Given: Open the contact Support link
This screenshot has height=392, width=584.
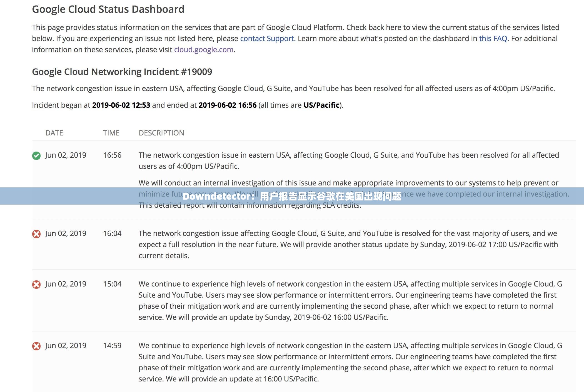Looking at the screenshot, I should pyautogui.click(x=267, y=39).
